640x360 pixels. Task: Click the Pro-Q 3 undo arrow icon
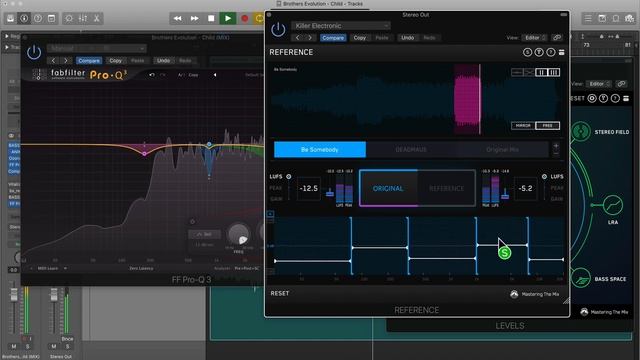pos(152,75)
